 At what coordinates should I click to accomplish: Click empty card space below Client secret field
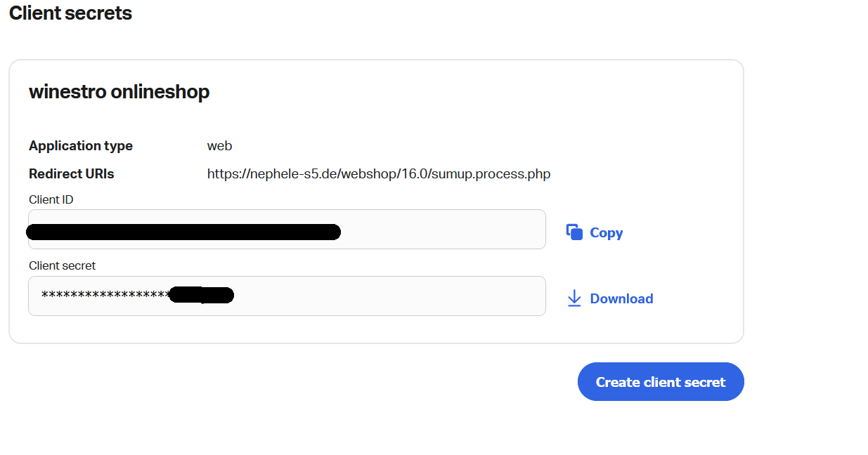tap(351, 329)
